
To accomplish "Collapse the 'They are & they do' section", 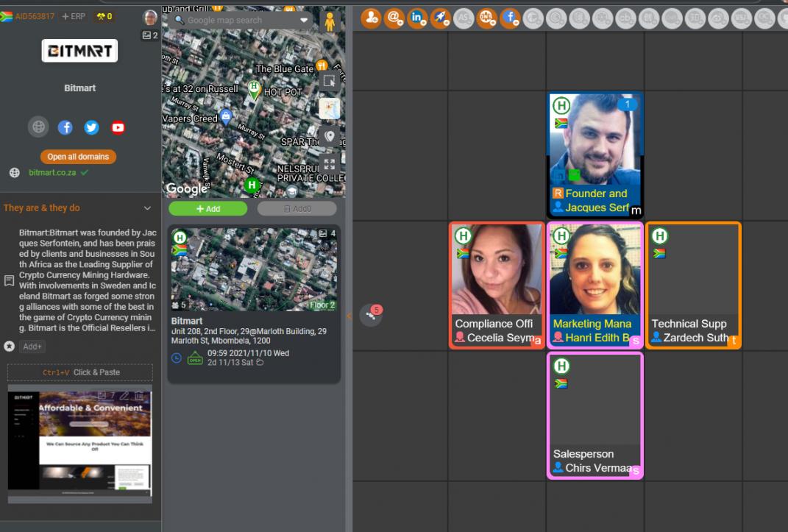I will [147, 208].
